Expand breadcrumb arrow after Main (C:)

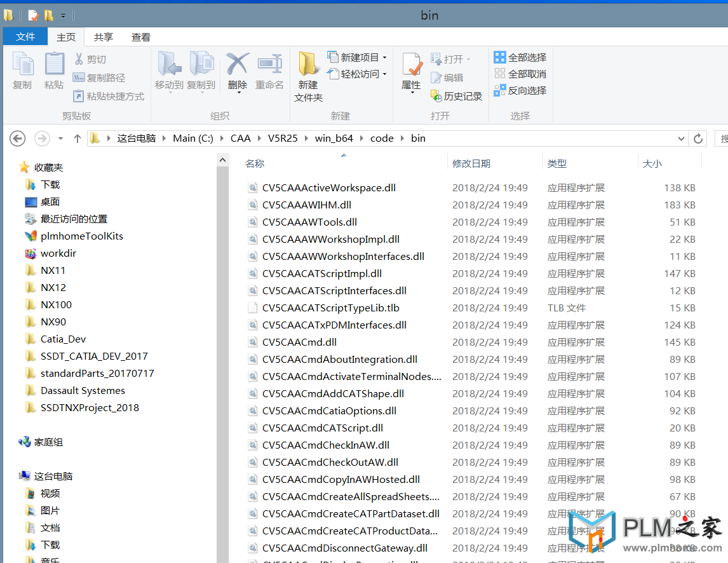(x=222, y=139)
